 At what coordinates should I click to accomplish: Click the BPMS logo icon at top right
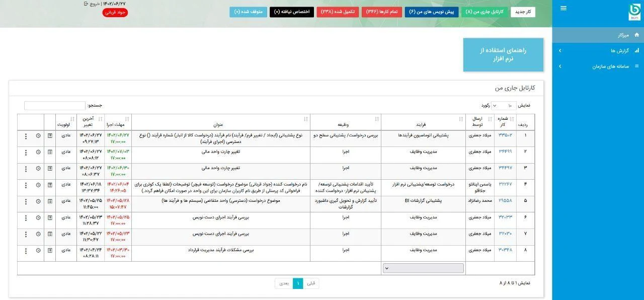635,12
